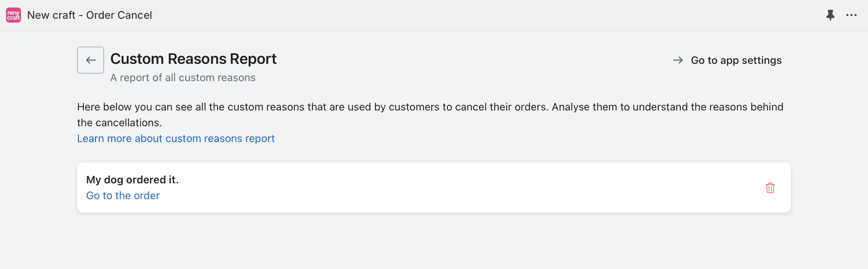
Task: Select the pin icon to pin the app
Action: pos(830,15)
